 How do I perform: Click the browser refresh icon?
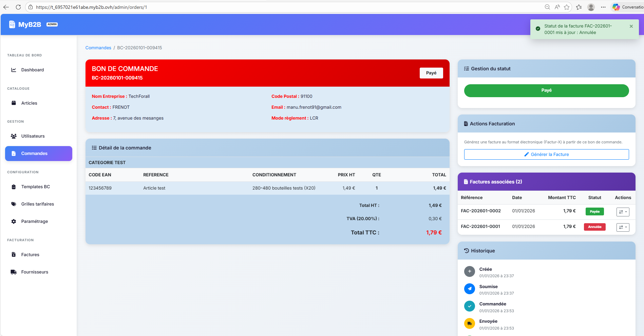[18, 7]
